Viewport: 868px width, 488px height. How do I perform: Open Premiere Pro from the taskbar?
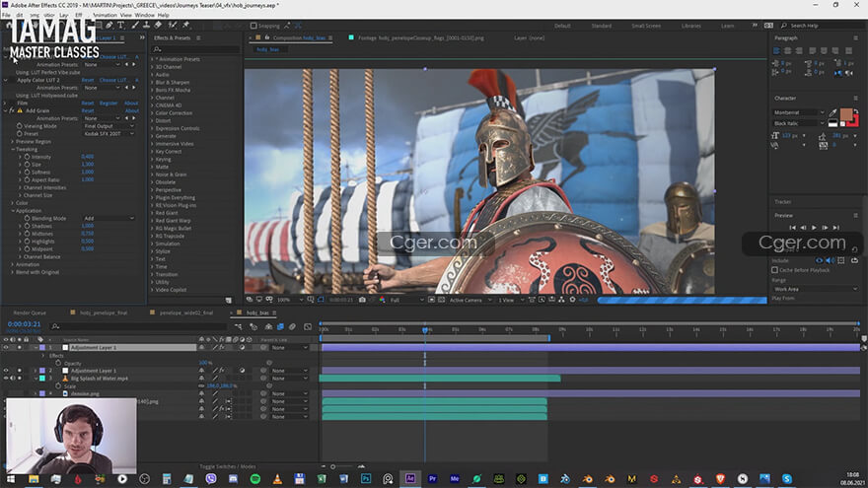coord(432,478)
